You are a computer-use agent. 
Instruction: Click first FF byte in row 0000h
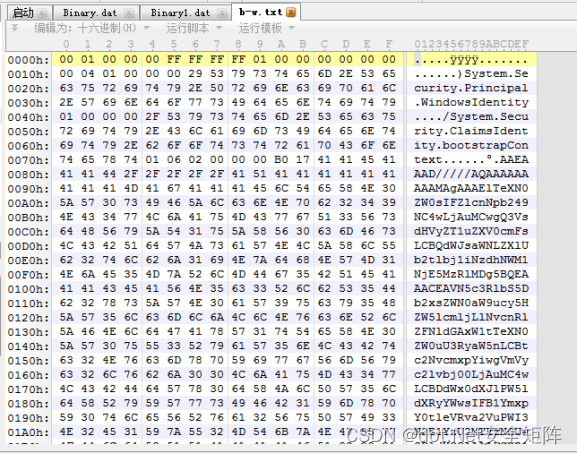(174, 59)
